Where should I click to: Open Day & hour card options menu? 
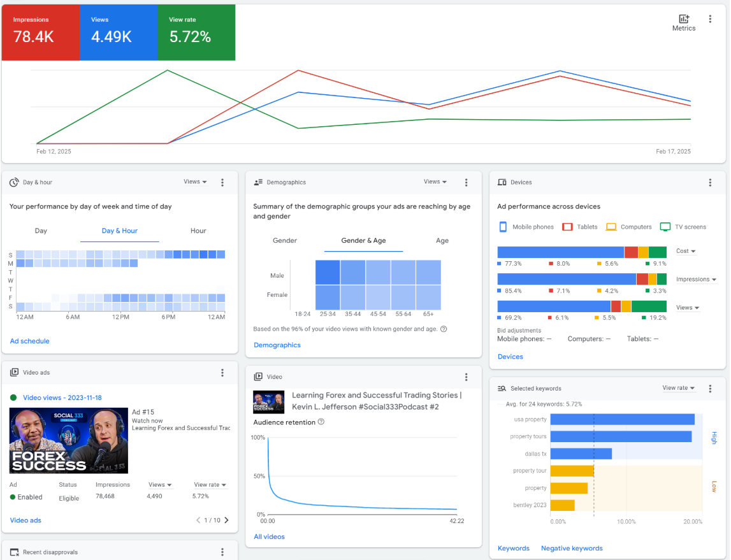point(222,182)
